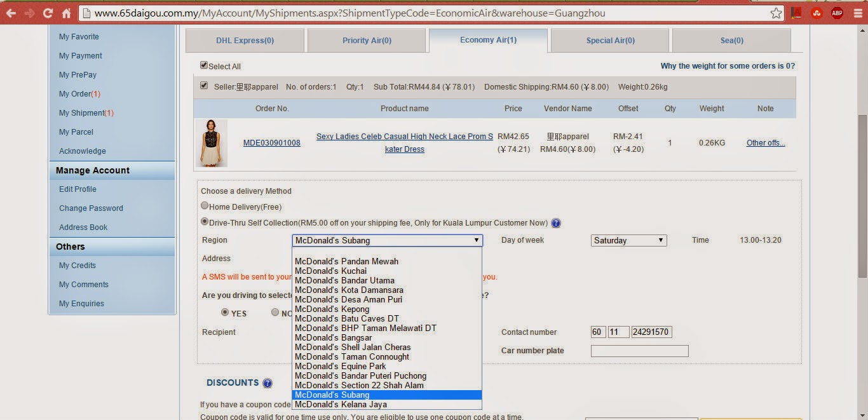Open My Comments under Others
This screenshot has width=868, height=420.
tap(84, 285)
